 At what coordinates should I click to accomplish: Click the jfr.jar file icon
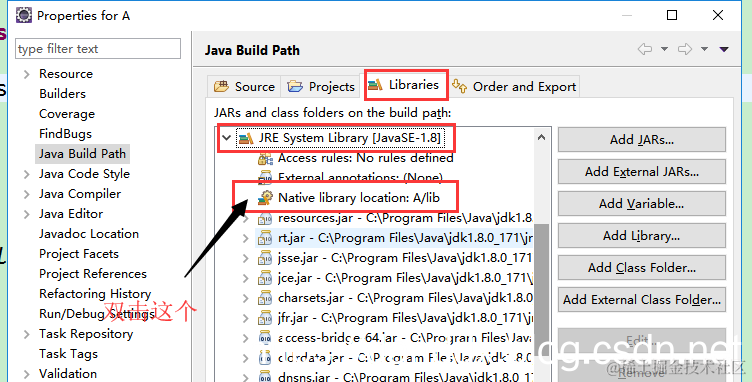(265, 318)
